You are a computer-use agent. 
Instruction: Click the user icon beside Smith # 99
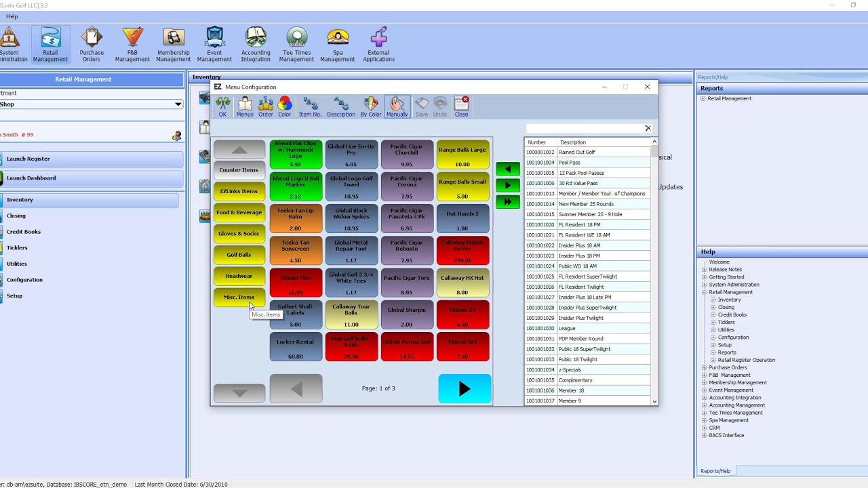(176, 136)
